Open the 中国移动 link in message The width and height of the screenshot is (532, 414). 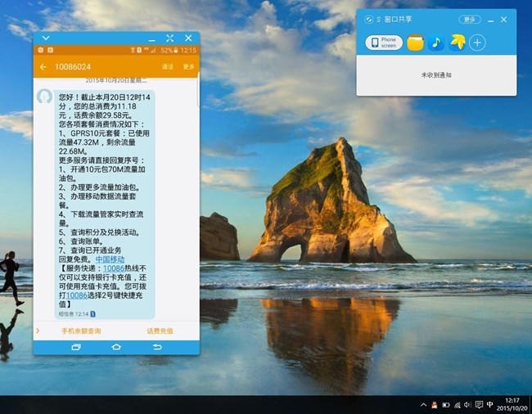[110, 259]
